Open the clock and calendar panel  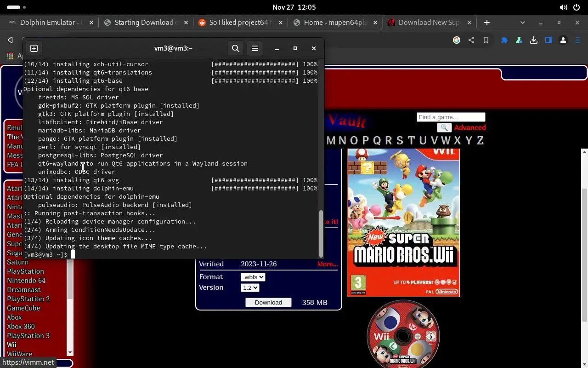[294, 7]
